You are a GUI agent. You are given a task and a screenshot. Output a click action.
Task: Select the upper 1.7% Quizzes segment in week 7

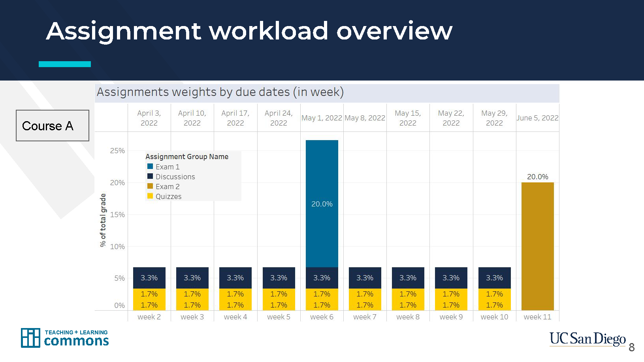(365, 294)
